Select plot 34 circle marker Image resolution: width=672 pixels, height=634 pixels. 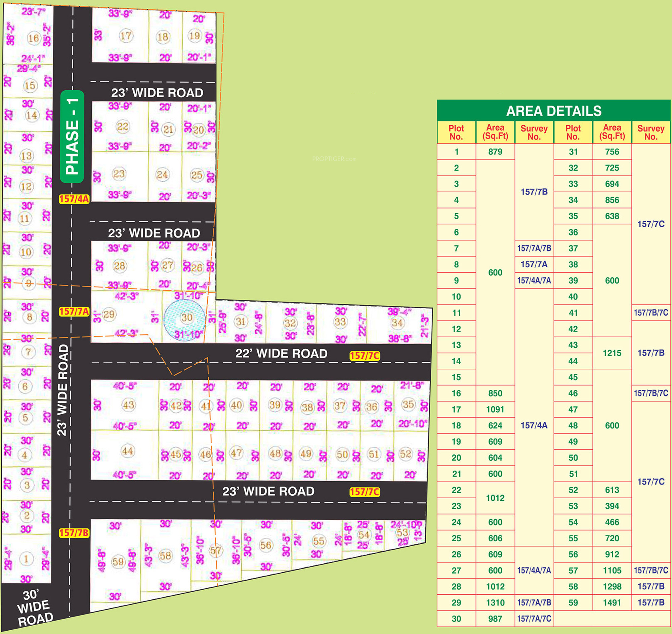[x=397, y=323]
